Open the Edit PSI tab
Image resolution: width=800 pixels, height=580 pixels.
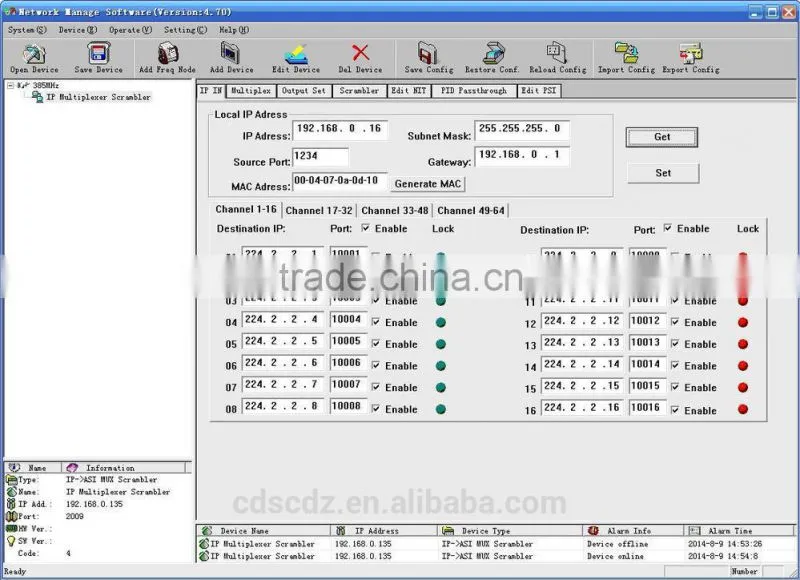pos(538,91)
